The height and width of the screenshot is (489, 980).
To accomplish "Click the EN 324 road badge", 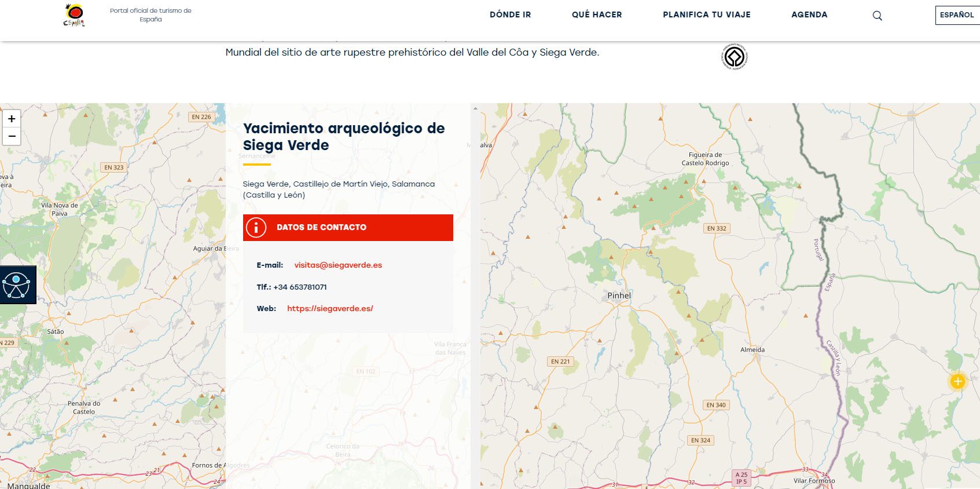I will click(700, 440).
